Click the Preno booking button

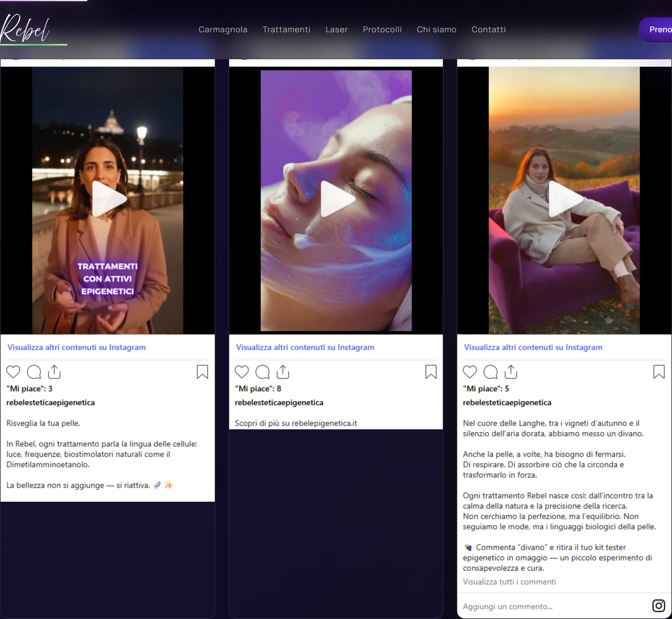click(x=655, y=29)
